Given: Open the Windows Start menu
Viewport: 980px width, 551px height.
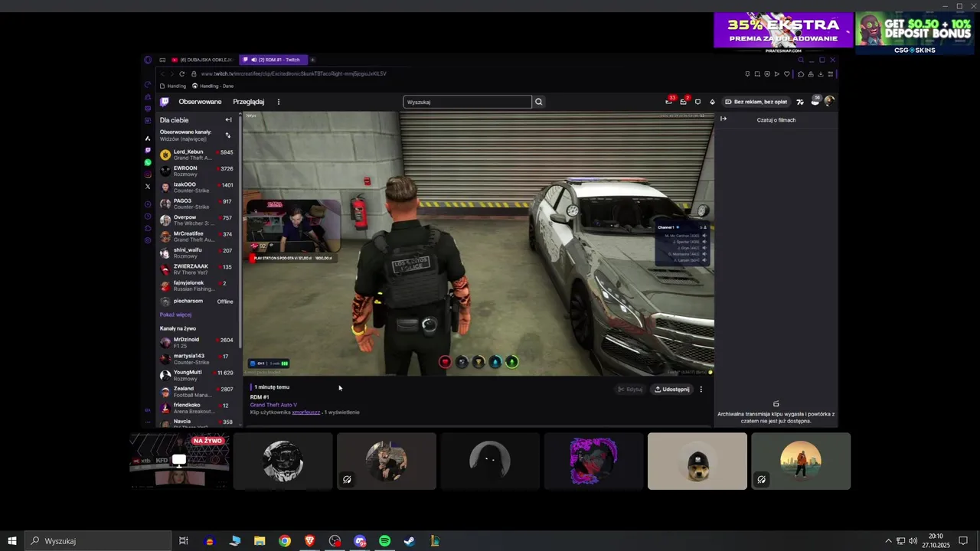Looking at the screenshot, I should [12, 541].
